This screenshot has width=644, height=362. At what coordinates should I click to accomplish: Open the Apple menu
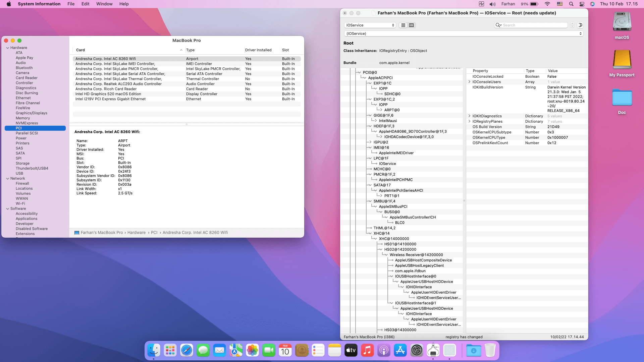tap(9, 4)
